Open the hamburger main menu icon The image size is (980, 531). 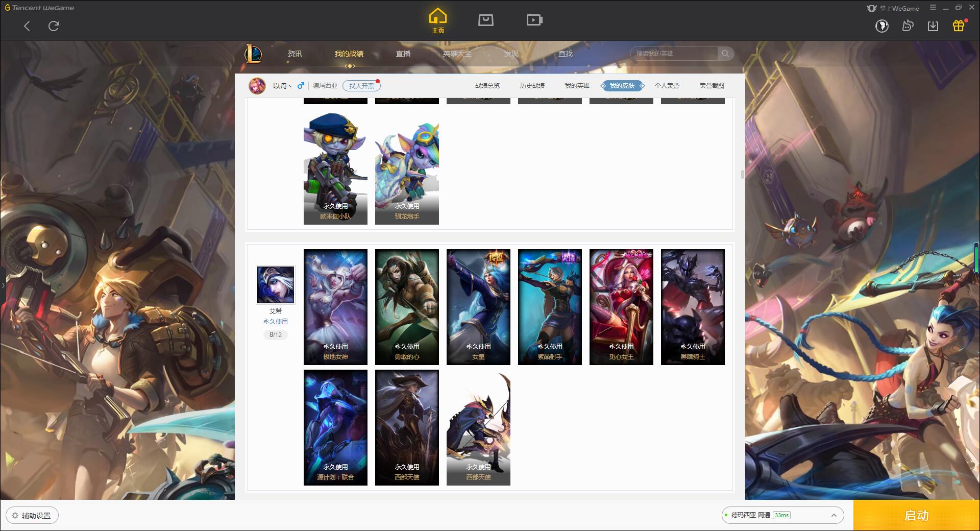coord(933,8)
